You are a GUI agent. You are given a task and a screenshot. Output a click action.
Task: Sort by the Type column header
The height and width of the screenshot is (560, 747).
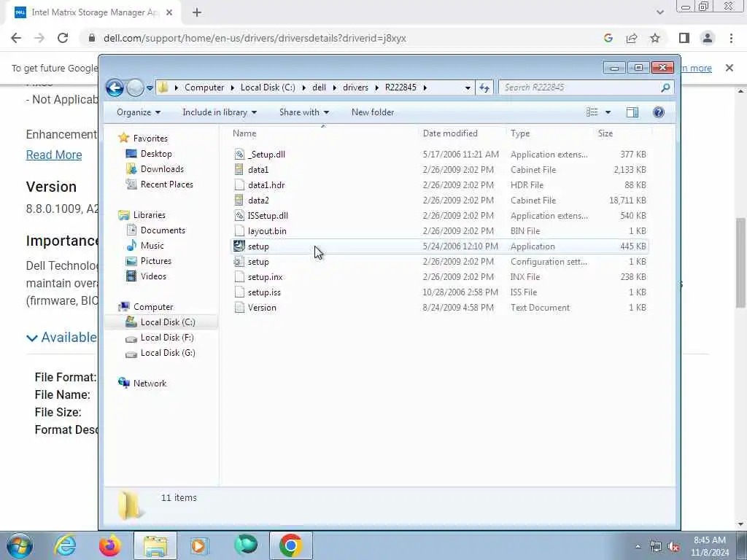click(520, 133)
